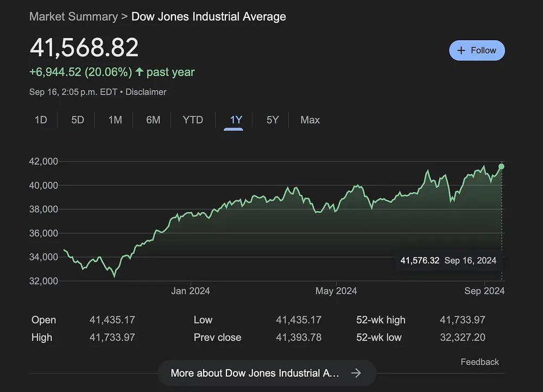Switch to the 1M range tab
Screen dimensions: 543x392
click(x=115, y=120)
